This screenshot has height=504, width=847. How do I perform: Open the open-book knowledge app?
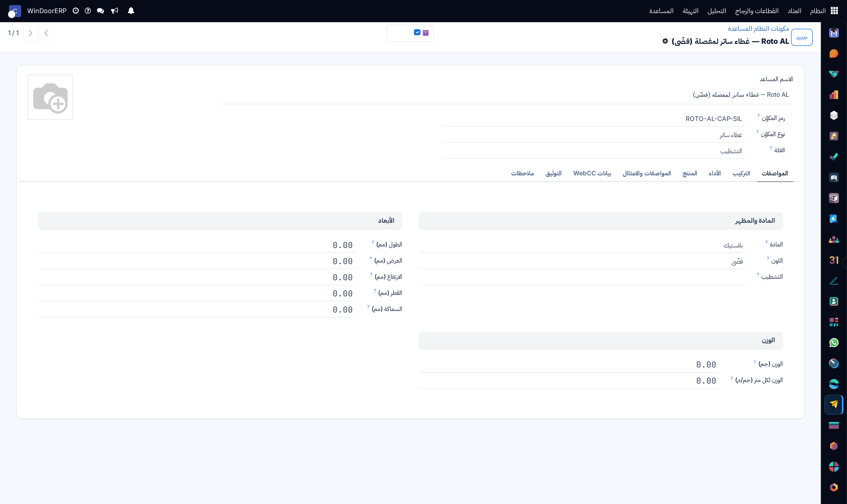[x=834, y=178]
